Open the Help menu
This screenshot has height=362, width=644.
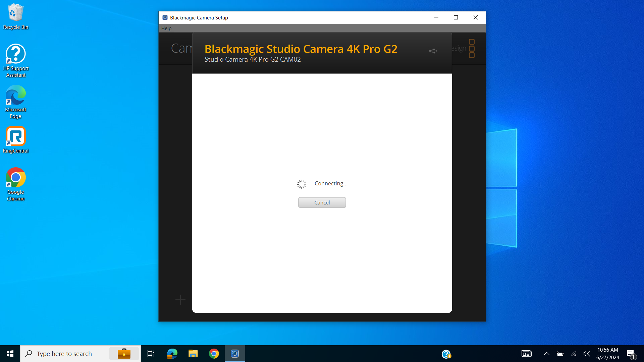tap(166, 28)
